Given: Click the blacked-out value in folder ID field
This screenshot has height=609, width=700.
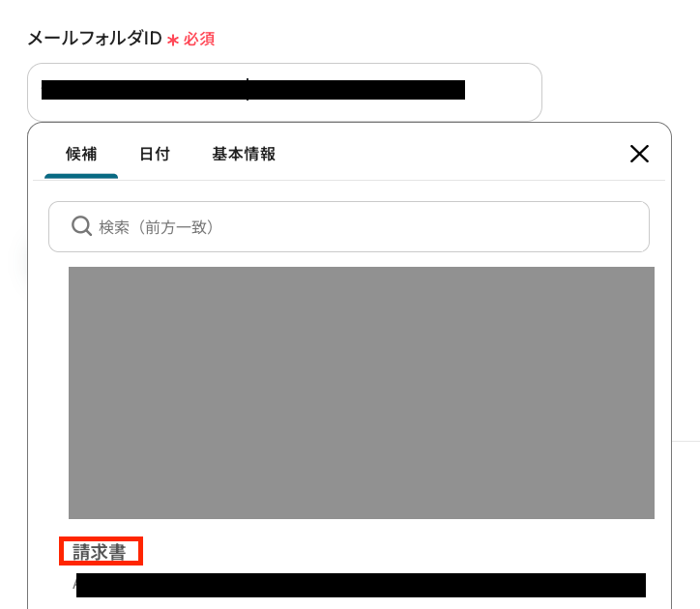Looking at the screenshot, I should 253,90.
